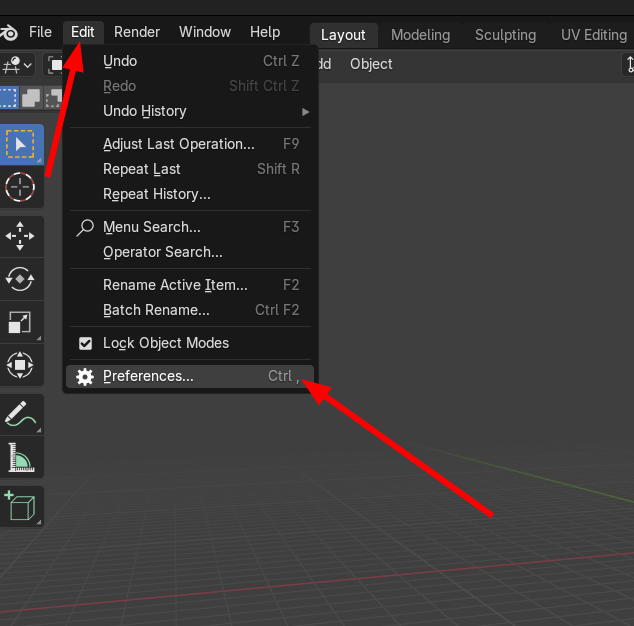Open the editor type dropdown
The image size is (634, 626).
[17, 65]
